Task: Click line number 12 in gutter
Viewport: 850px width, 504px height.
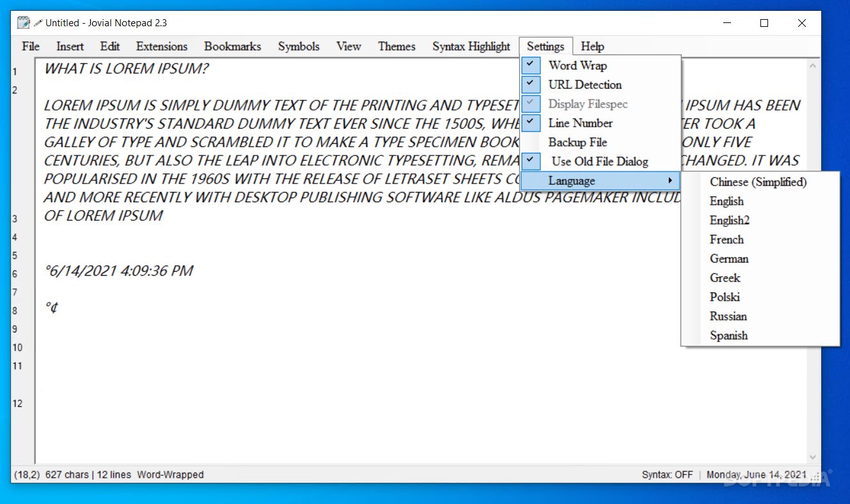Action: (x=17, y=403)
